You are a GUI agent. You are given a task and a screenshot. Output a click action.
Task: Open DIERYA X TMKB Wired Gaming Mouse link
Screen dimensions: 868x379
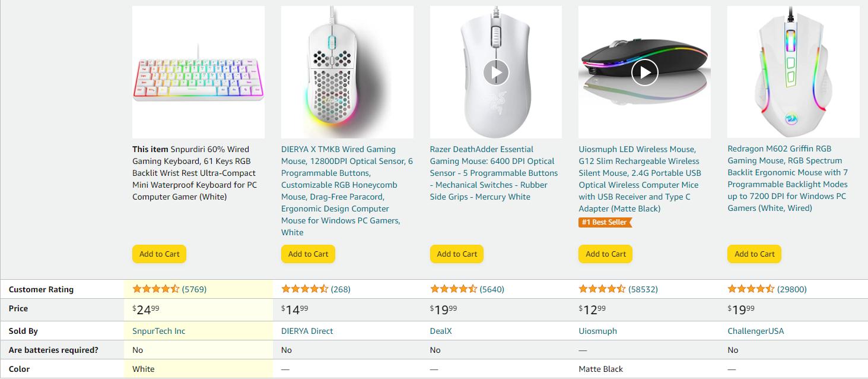tap(347, 191)
